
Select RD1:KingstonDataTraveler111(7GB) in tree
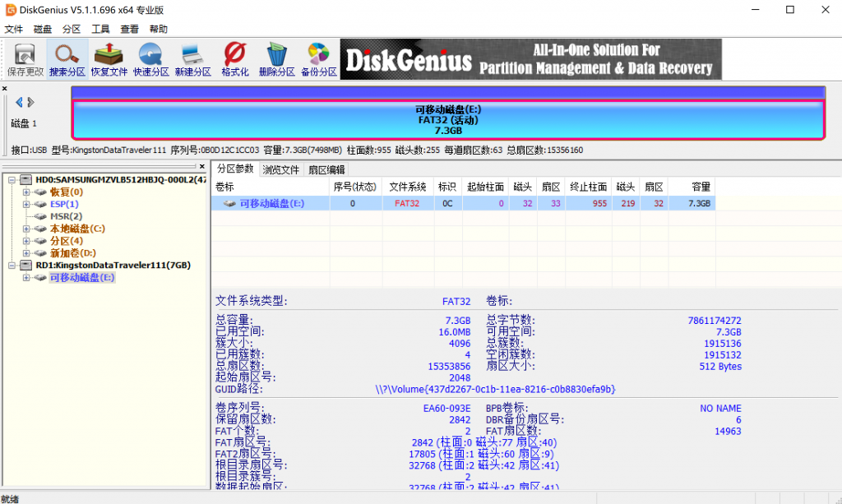[x=113, y=265]
